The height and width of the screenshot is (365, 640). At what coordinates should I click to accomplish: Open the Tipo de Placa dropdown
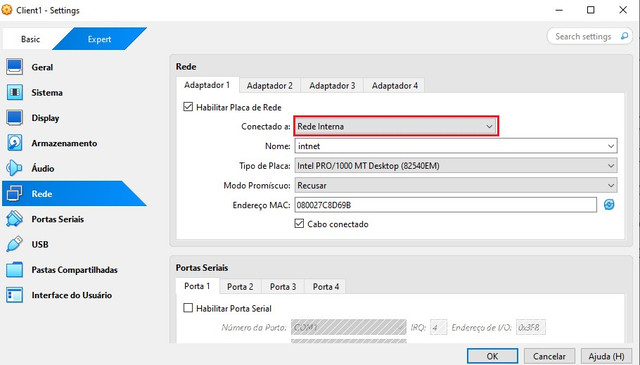coord(456,165)
